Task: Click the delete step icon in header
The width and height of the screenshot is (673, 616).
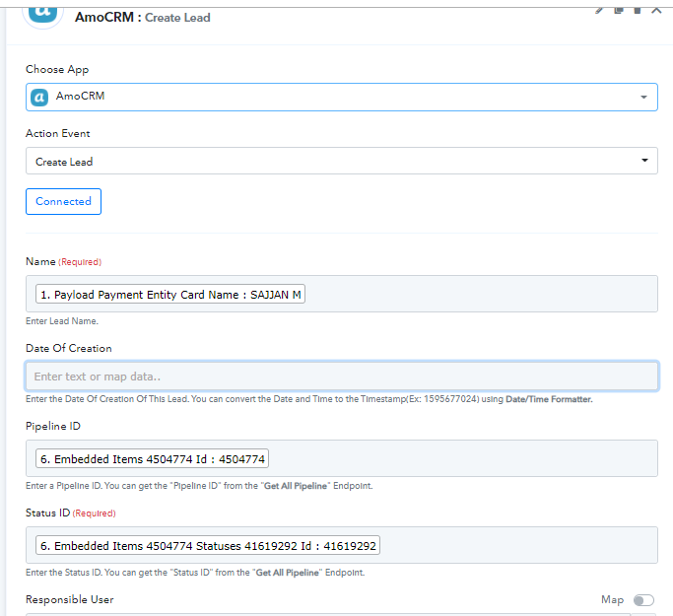Action: [x=638, y=10]
